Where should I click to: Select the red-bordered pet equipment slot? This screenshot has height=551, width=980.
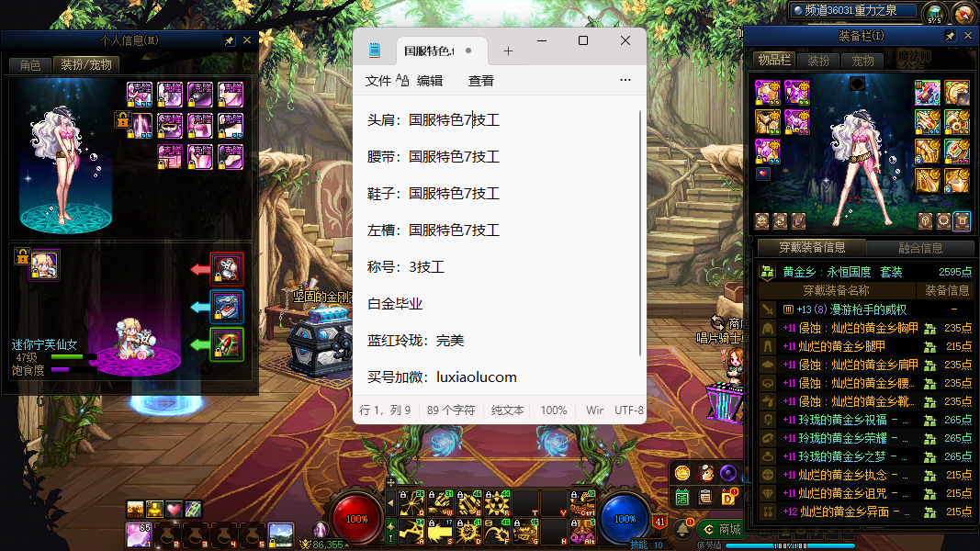pyautogui.click(x=227, y=269)
